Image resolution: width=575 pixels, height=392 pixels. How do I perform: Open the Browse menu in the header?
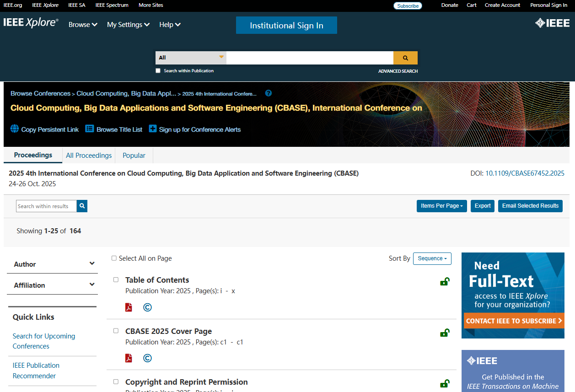click(83, 25)
